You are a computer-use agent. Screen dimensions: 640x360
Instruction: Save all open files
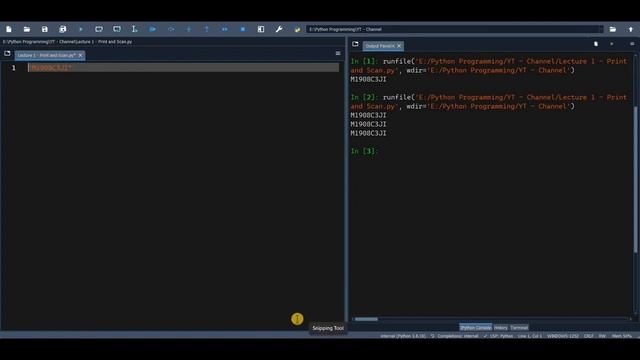(x=62, y=29)
